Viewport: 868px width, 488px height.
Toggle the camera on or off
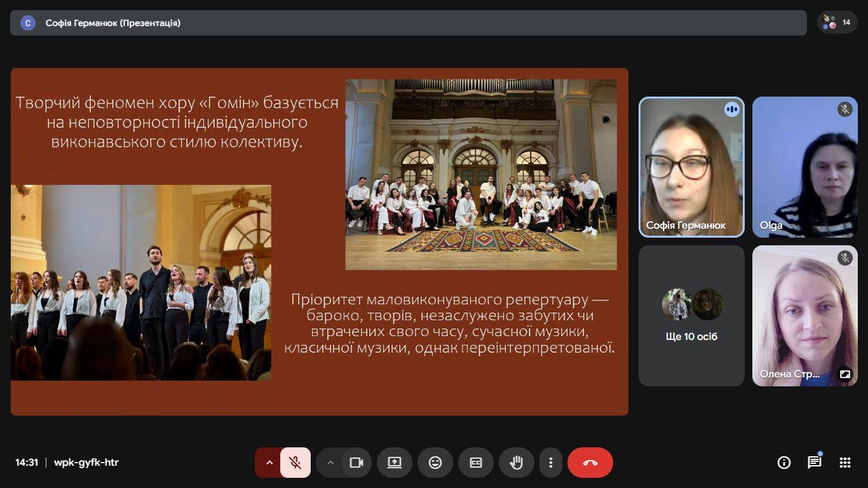tap(356, 463)
